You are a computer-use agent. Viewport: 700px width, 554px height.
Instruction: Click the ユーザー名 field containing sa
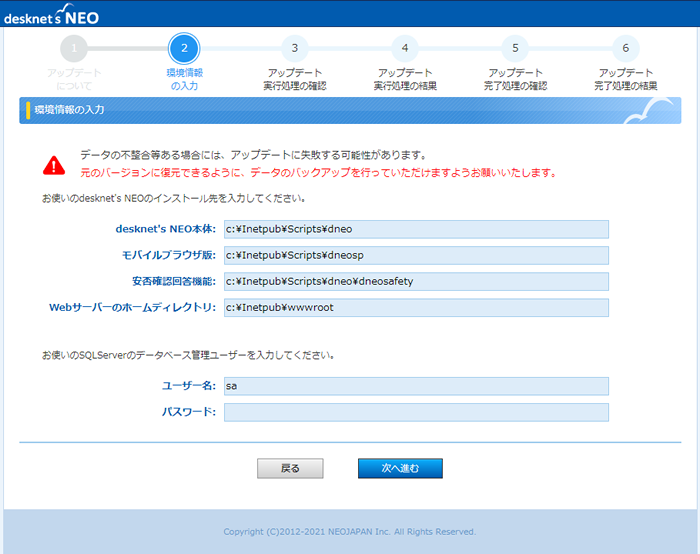[x=416, y=386]
